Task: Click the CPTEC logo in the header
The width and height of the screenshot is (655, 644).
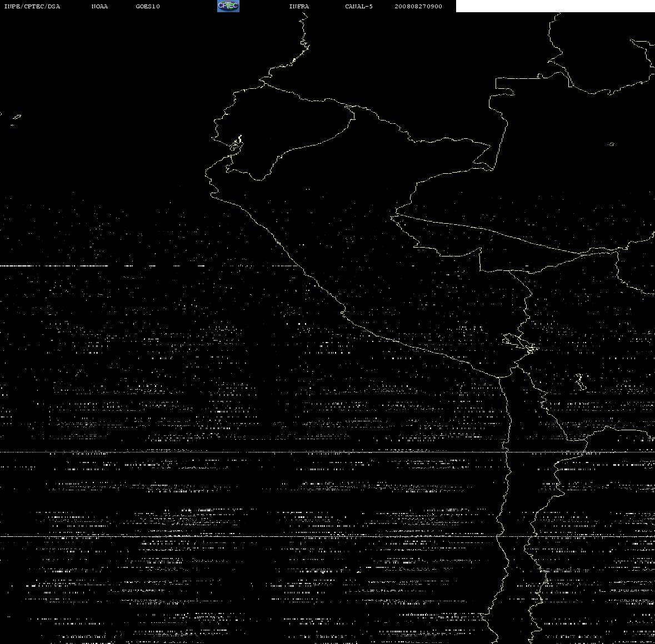Action: coord(228,6)
